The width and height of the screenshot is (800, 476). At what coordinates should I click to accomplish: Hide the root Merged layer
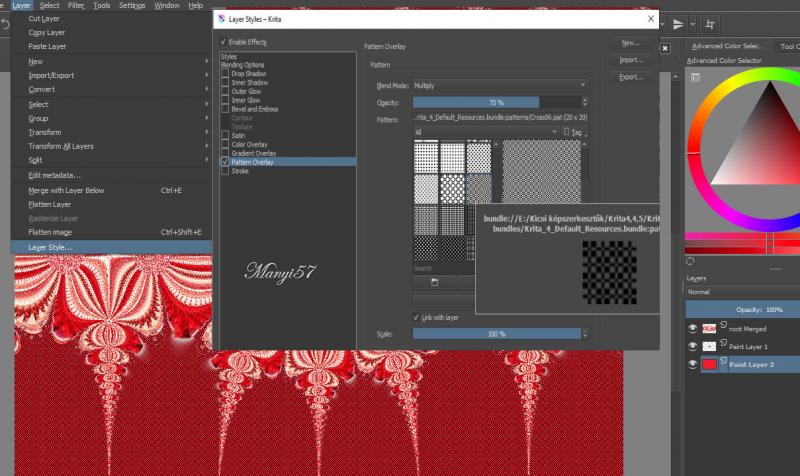(x=691, y=328)
